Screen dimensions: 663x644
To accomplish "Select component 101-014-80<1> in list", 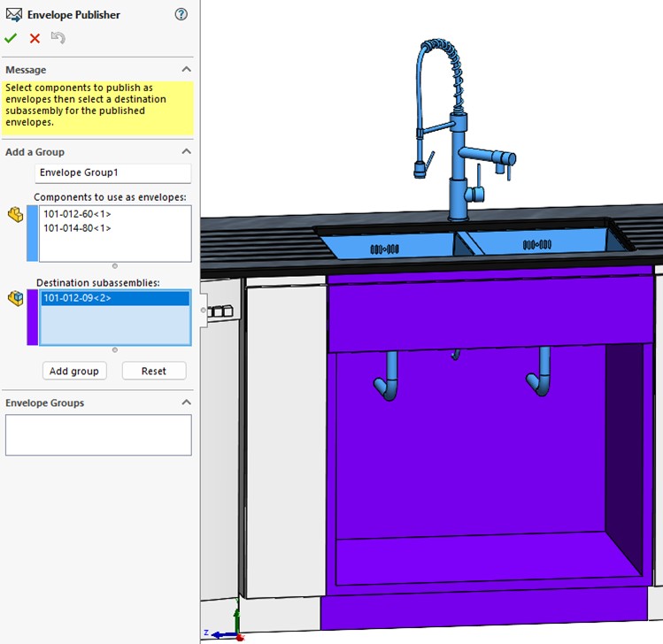I will coord(77,228).
